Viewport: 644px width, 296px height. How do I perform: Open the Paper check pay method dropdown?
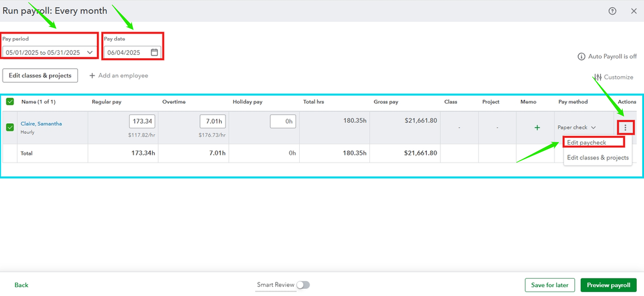[577, 128]
